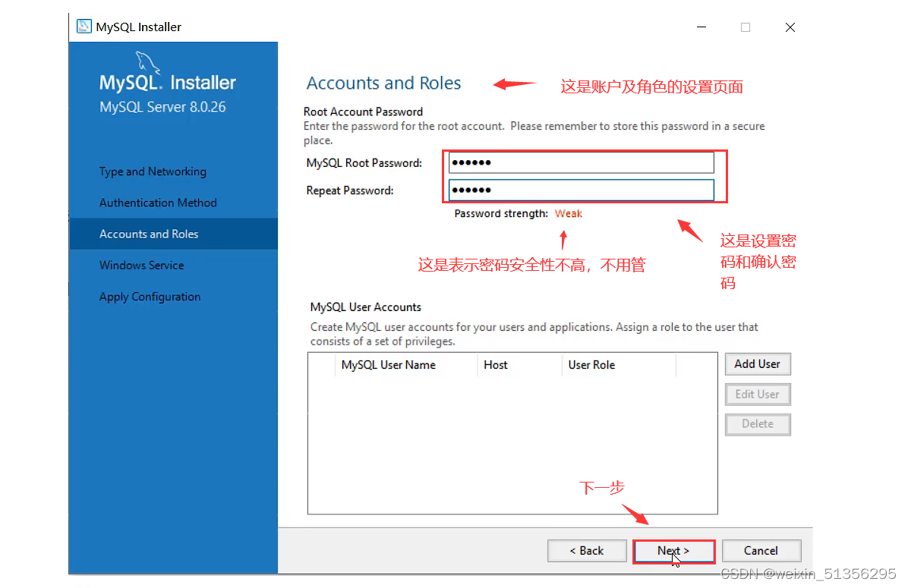Jump to the Apply Configuration step
The height and width of the screenshot is (588, 908).
click(150, 297)
